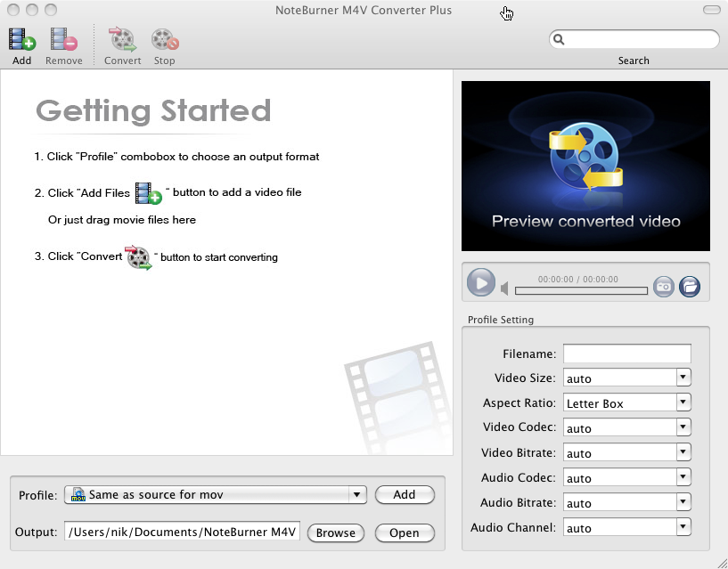
Task: Click the red close window button
Action: [x=14, y=10]
